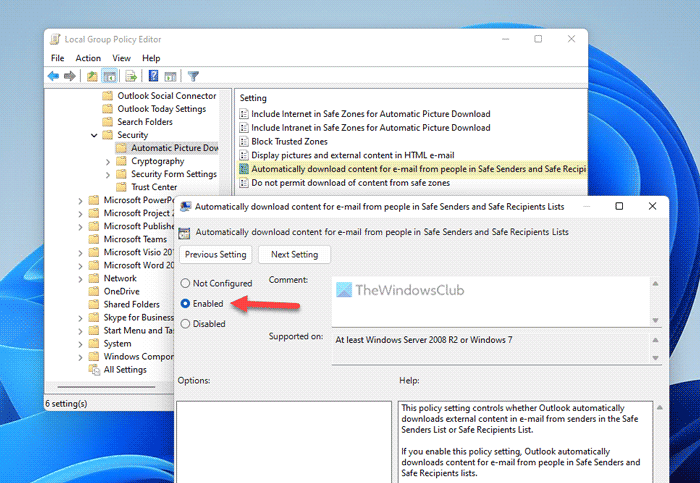Maximize the policy setting dialog
The image size is (700, 483).
click(619, 206)
